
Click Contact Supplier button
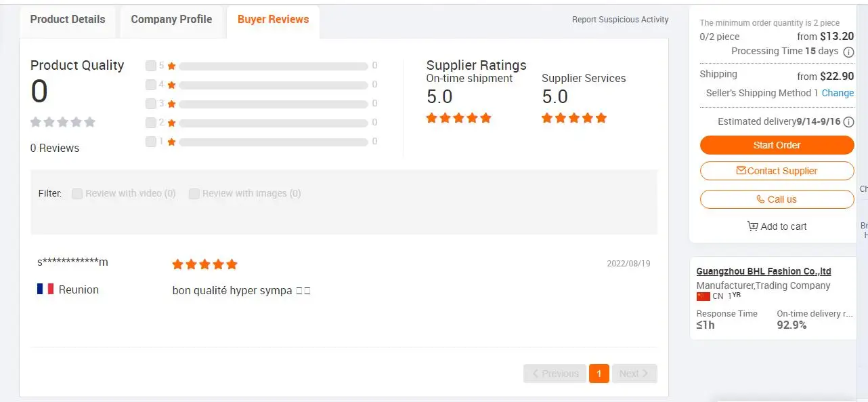777,171
